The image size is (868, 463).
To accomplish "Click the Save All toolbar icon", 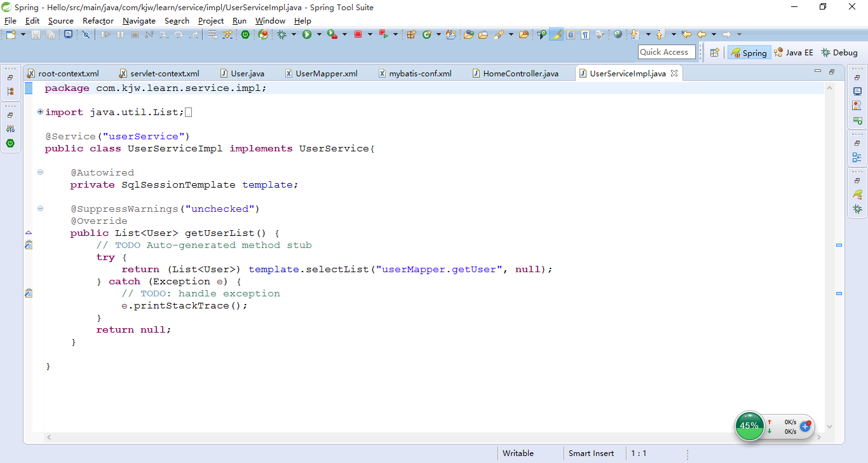I will pos(50,34).
